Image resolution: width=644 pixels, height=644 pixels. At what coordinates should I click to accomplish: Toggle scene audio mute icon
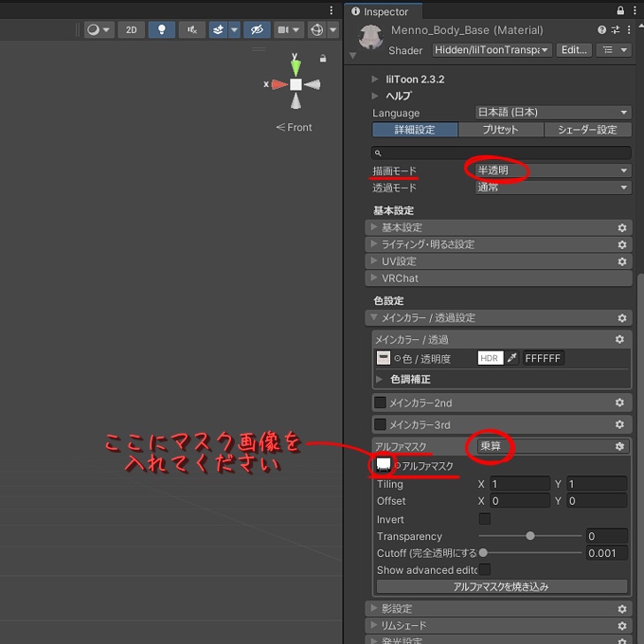192,29
